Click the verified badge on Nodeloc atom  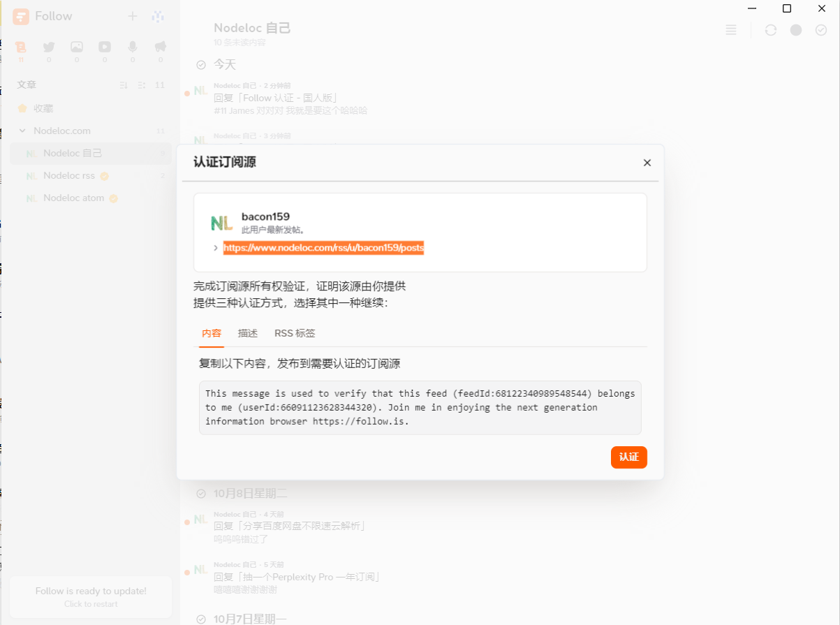click(114, 198)
